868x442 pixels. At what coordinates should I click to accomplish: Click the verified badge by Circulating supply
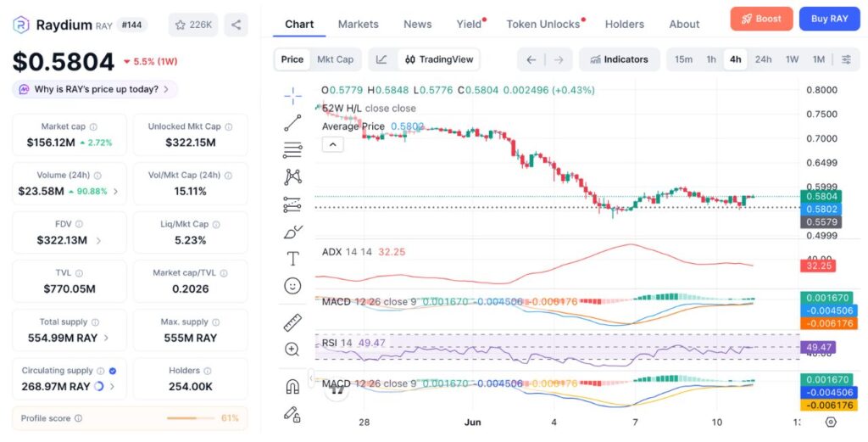(x=113, y=371)
